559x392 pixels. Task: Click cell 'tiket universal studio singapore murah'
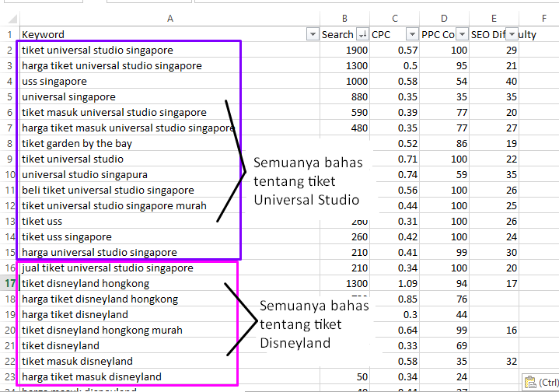169,206
